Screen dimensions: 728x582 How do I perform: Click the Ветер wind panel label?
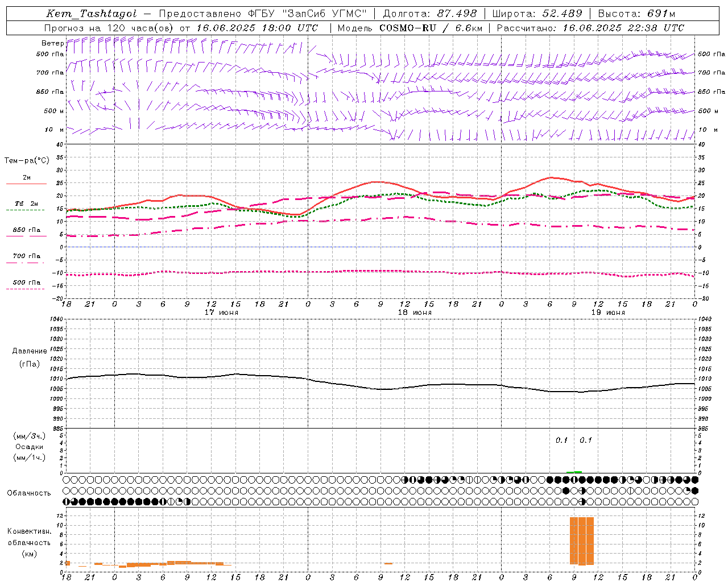coord(52,43)
